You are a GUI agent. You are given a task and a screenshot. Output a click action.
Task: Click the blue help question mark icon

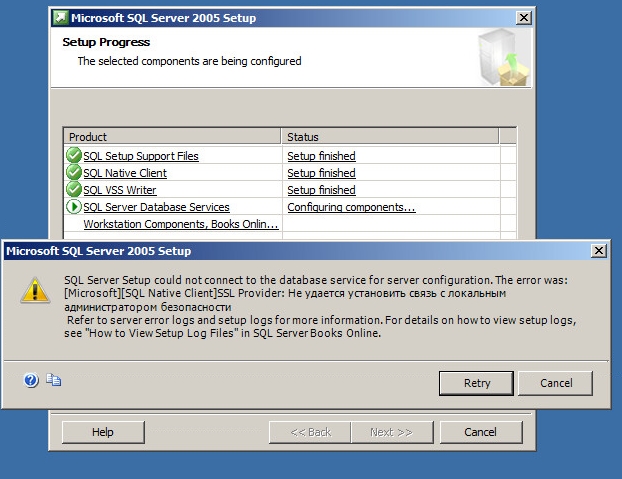point(30,380)
